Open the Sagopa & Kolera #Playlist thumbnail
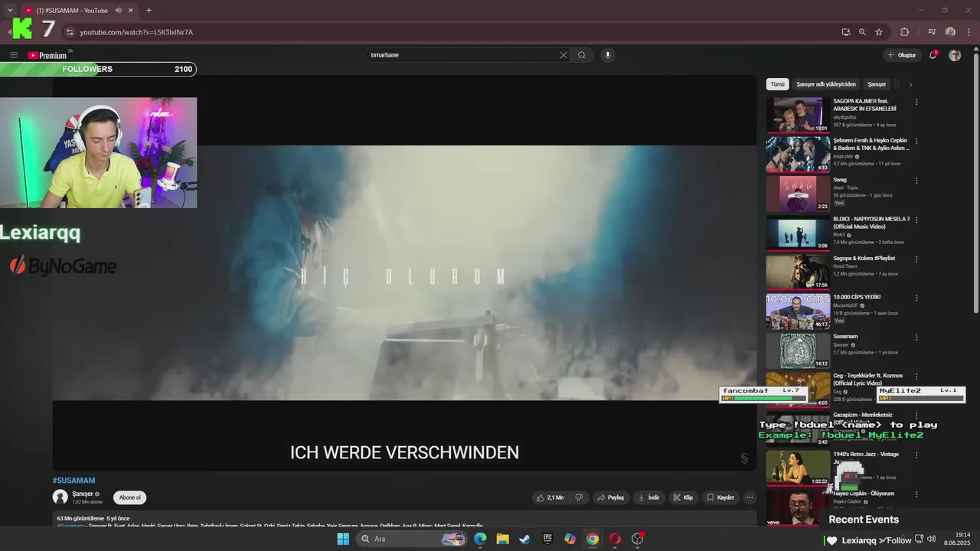Screen dimensions: 980x551 pos(798,272)
